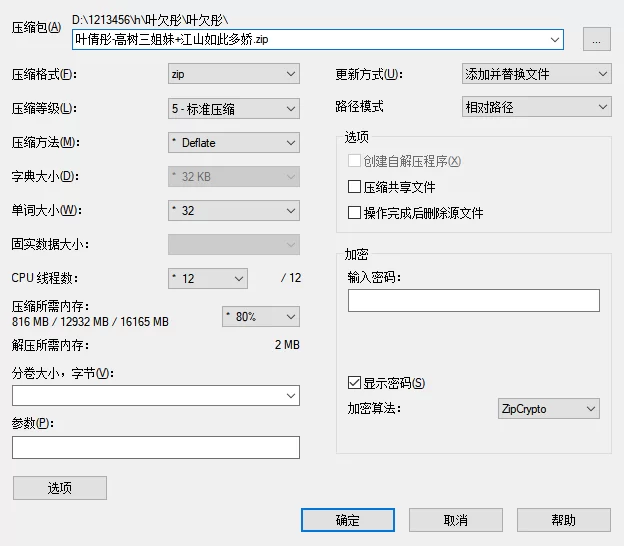
Task: Open the 加密算法 ZipCrypto dropdown
Action: click(x=548, y=409)
